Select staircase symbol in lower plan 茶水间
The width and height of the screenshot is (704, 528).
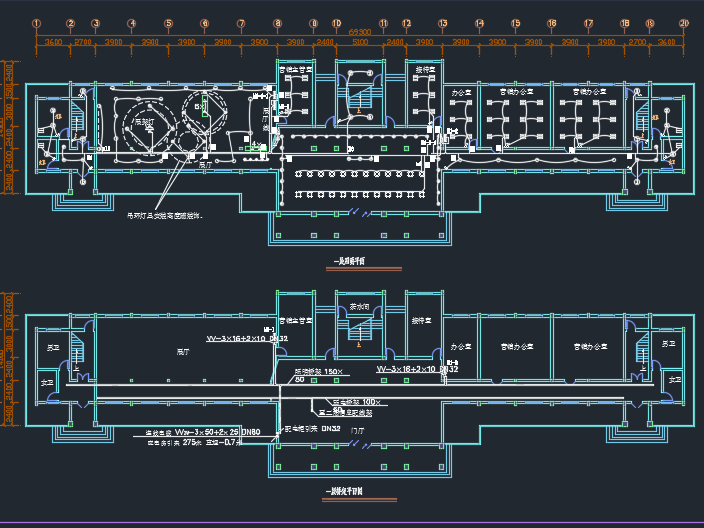[x=359, y=335]
